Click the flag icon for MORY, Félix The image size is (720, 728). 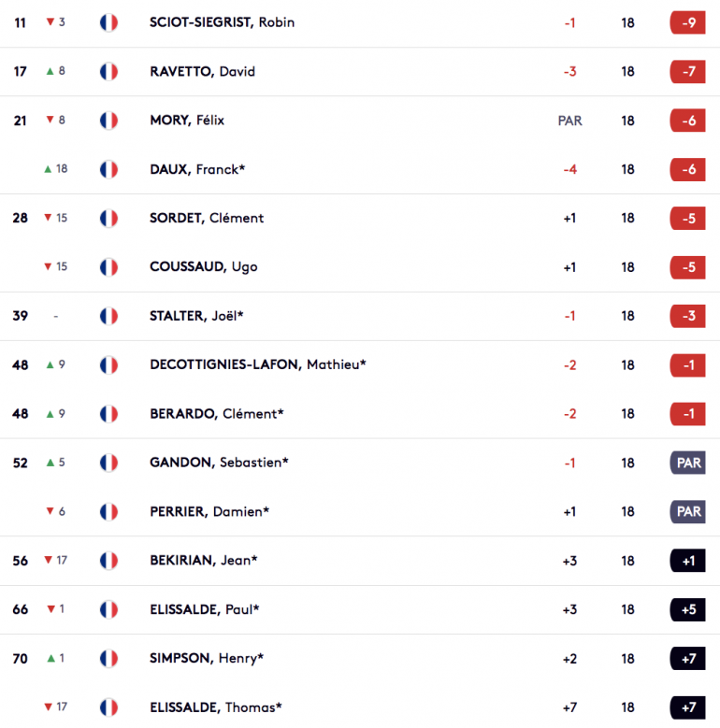[108, 121]
